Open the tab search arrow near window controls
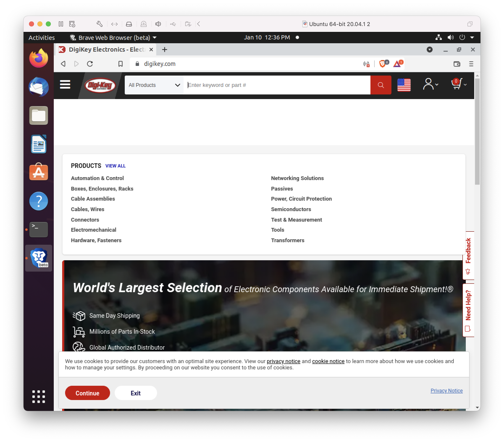The height and width of the screenshot is (442, 504). point(429,50)
